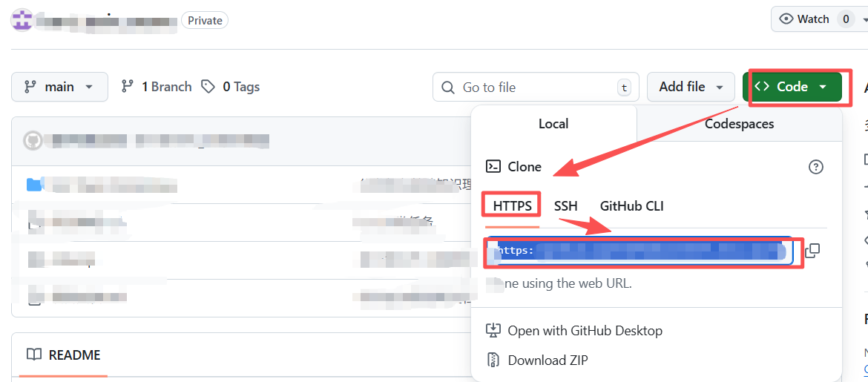The width and height of the screenshot is (868, 382).
Task: Open with GitHub Desktop
Action: (x=573, y=331)
